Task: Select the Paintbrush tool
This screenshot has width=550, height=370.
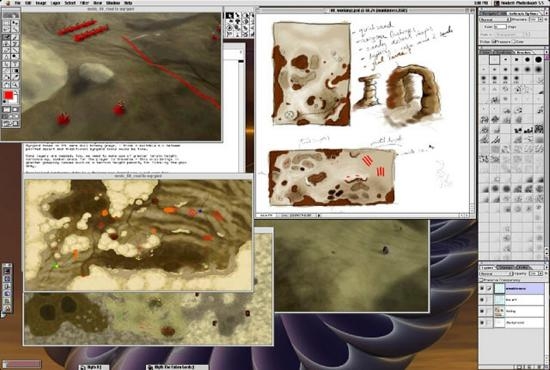Action: 15,37
